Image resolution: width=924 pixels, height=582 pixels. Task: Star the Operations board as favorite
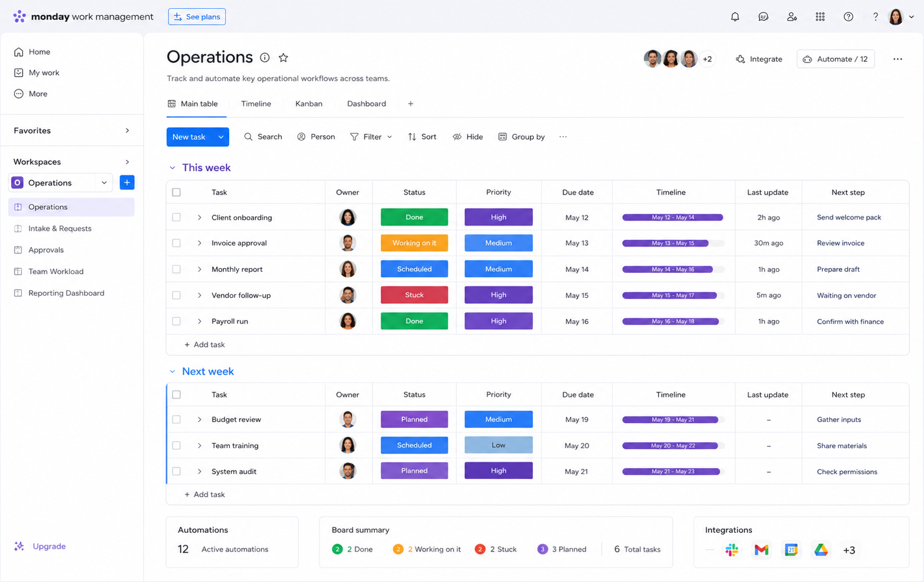pos(284,57)
